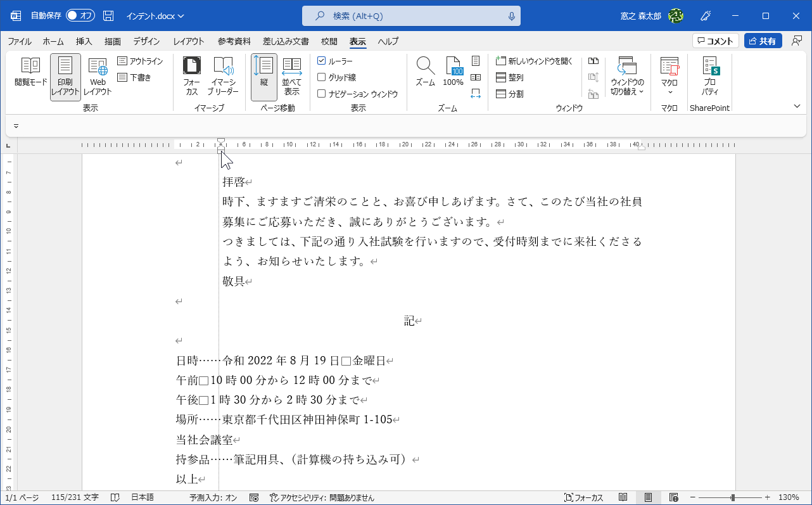Open 新しいウィンドウを開く (New Window)
Image resolution: width=812 pixels, height=505 pixels.
coord(534,61)
